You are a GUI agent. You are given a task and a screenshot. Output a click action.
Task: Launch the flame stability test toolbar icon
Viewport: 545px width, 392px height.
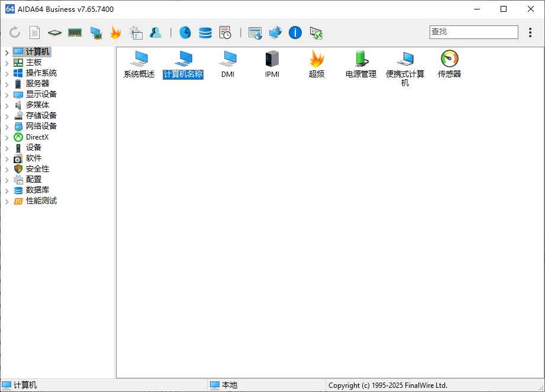pyautogui.click(x=116, y=33)
